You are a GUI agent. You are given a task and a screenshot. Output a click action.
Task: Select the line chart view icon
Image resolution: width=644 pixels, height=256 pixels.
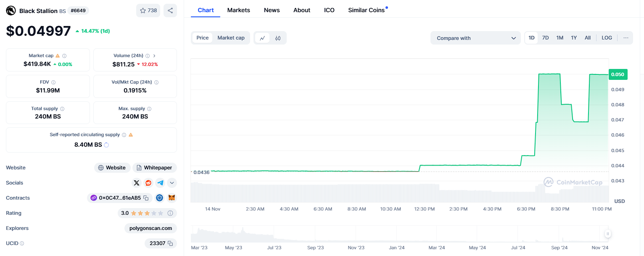click(x=262, y=38)
